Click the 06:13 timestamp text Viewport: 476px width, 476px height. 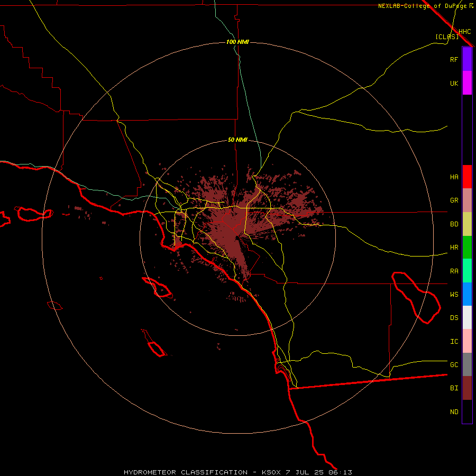point(341,472)
